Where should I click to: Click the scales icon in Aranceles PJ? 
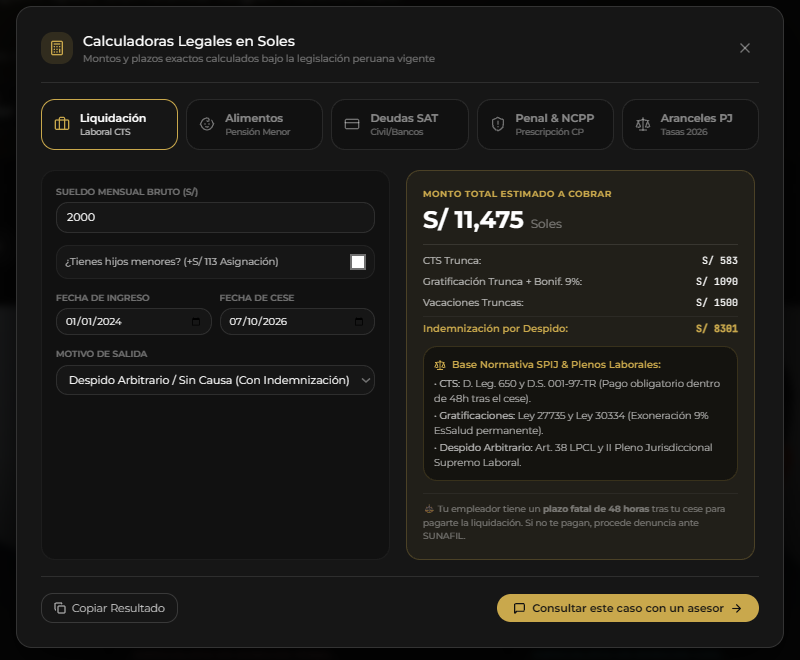643,124
